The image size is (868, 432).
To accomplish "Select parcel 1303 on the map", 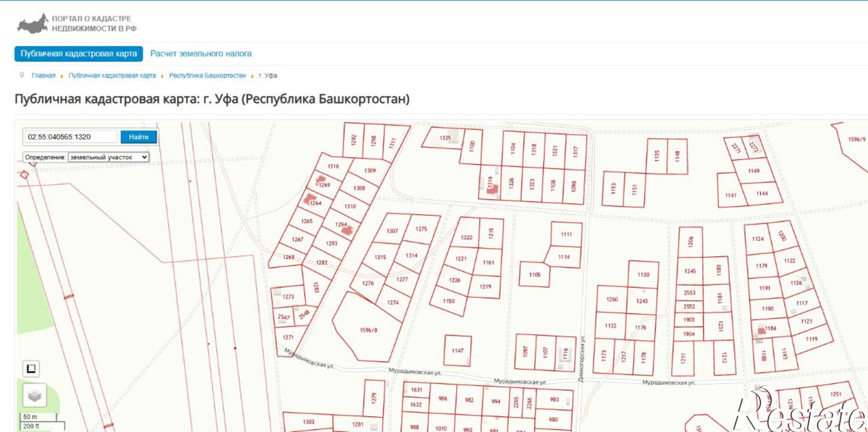I will (x=309, y=422).
